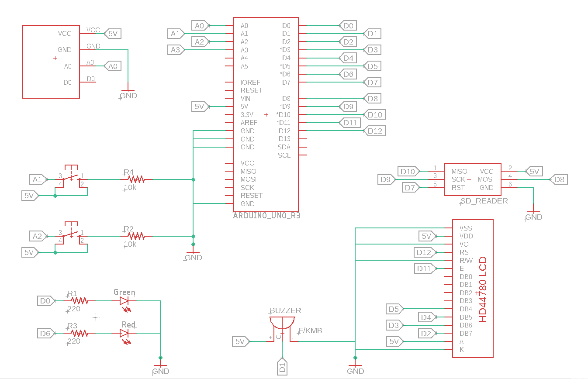Click the BUZZER name text

pyautogui.click(x=285, y=311)
